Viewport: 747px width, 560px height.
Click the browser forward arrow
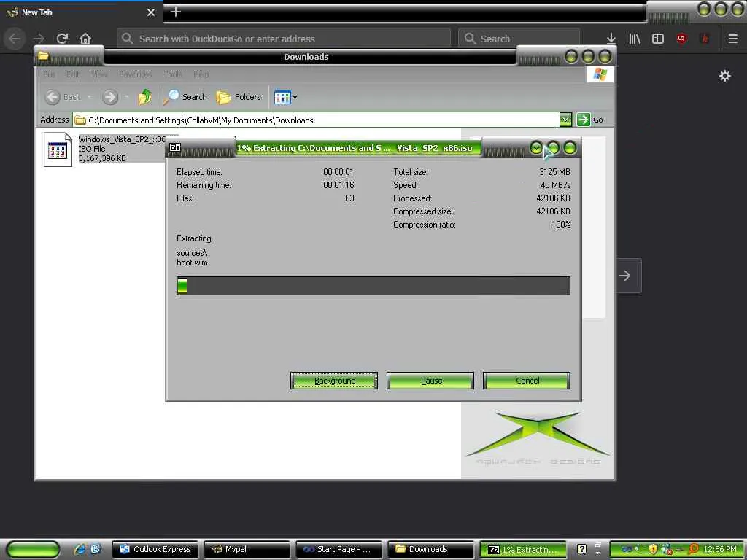pyautogui.click(x=39, y=39)
